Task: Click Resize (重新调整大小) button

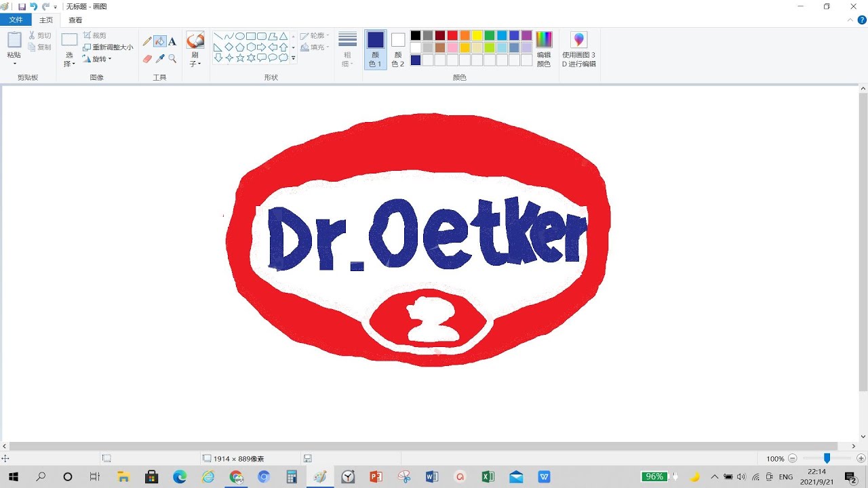Action: click(108, 47)
